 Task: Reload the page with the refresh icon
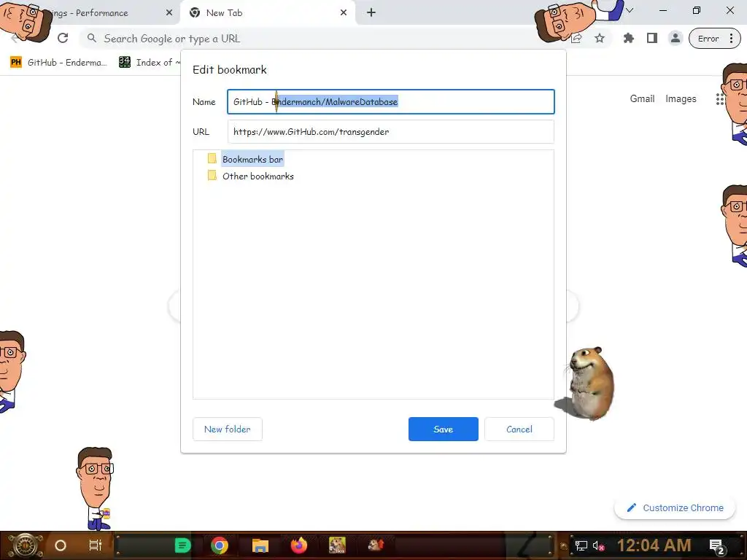[63, 38]
